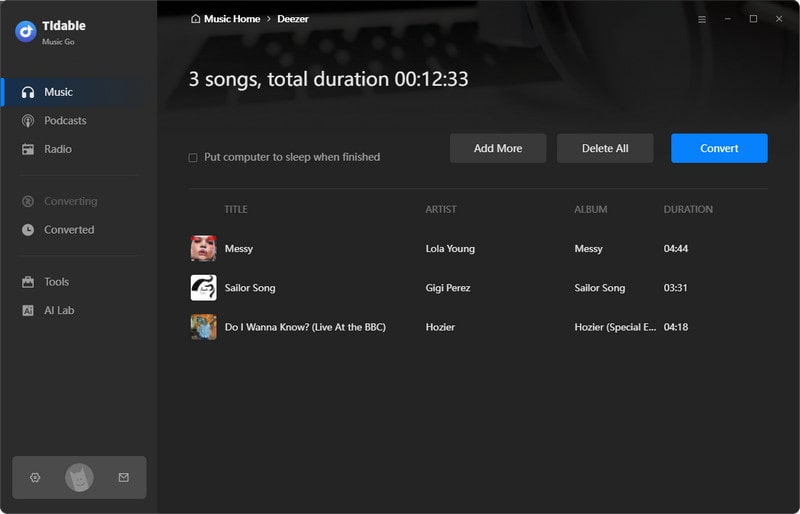Select the Music sidebar item

(x=79, y=92)
